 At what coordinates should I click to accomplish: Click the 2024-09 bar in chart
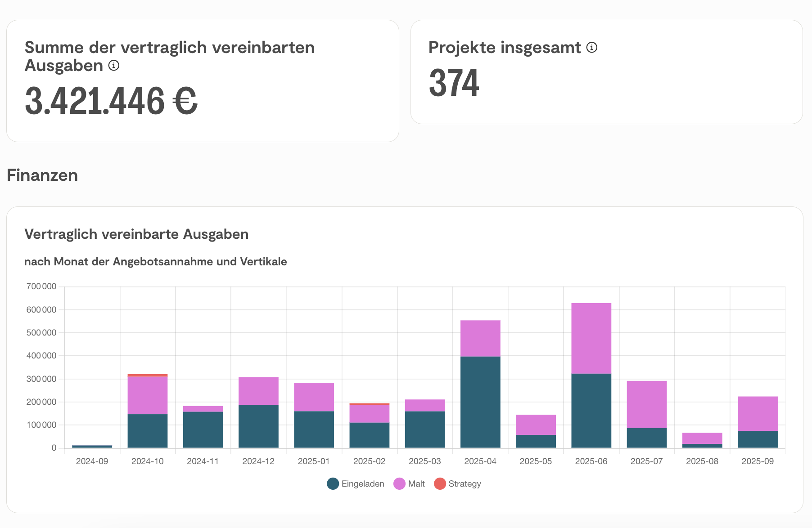92,446
